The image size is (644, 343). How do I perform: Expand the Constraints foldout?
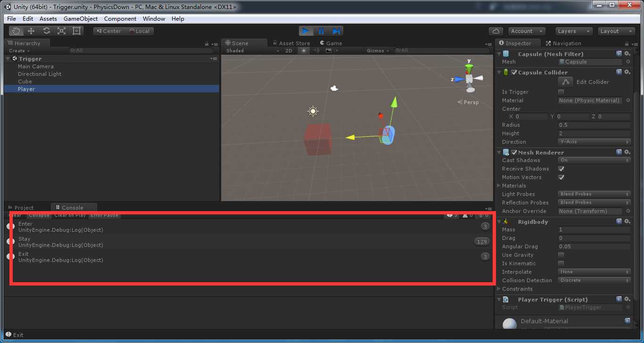pos(499,289)
